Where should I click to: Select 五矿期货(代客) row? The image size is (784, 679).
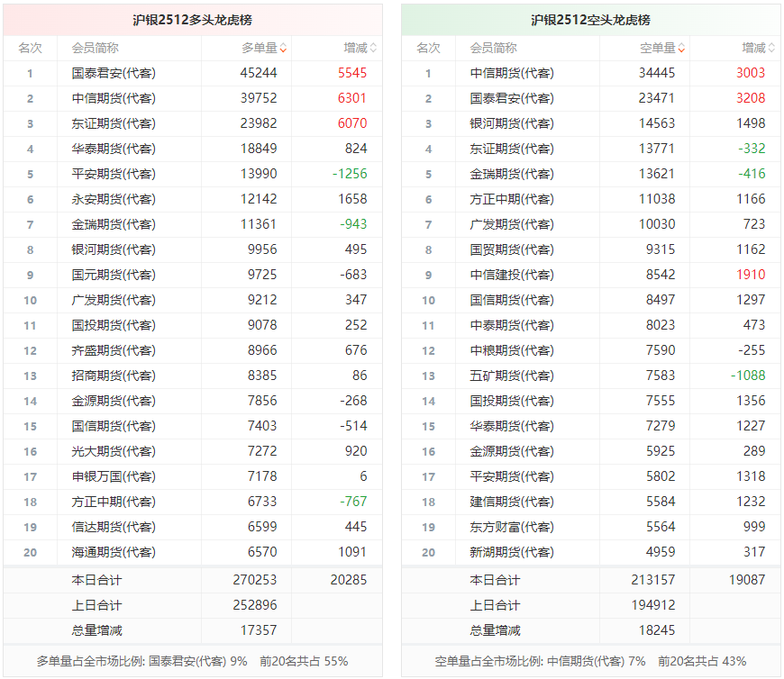point(591,376)
